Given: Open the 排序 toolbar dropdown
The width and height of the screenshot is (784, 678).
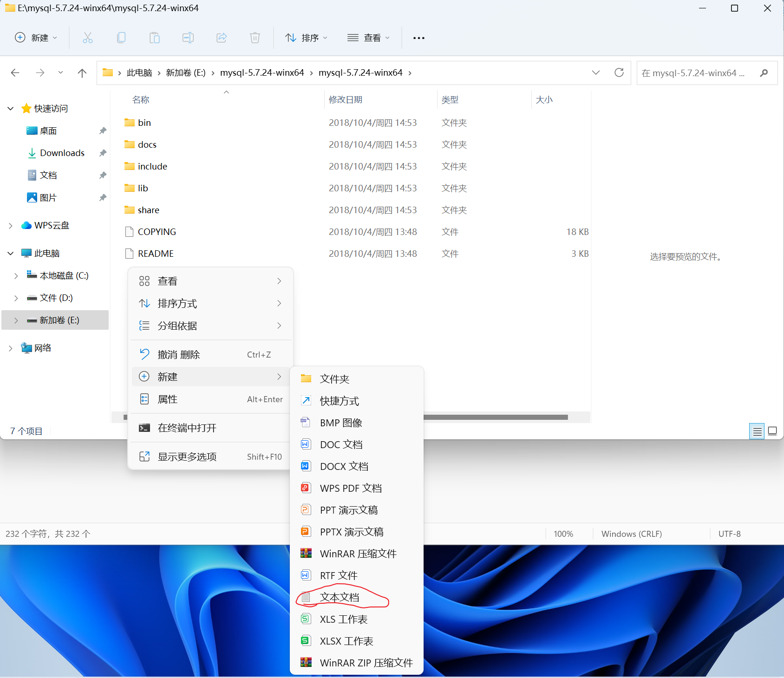Looking at the screenshot, I should tap(307, 38).
